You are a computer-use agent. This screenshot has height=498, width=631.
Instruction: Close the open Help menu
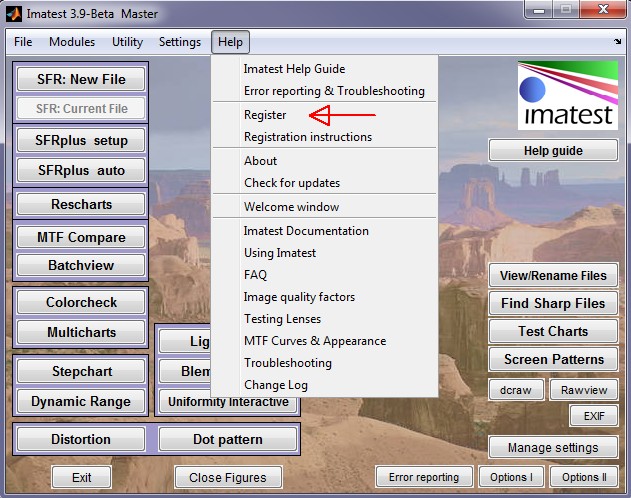coord(230,42)
